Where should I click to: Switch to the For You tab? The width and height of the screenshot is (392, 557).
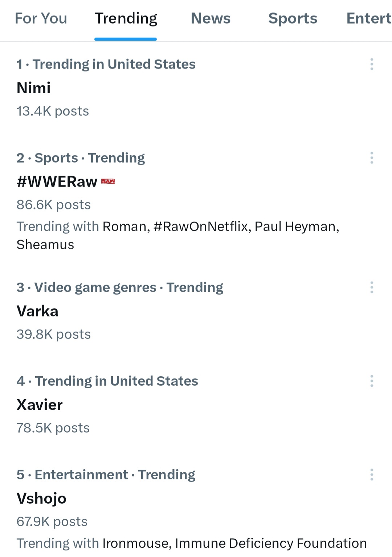click(x=41, y=19)
